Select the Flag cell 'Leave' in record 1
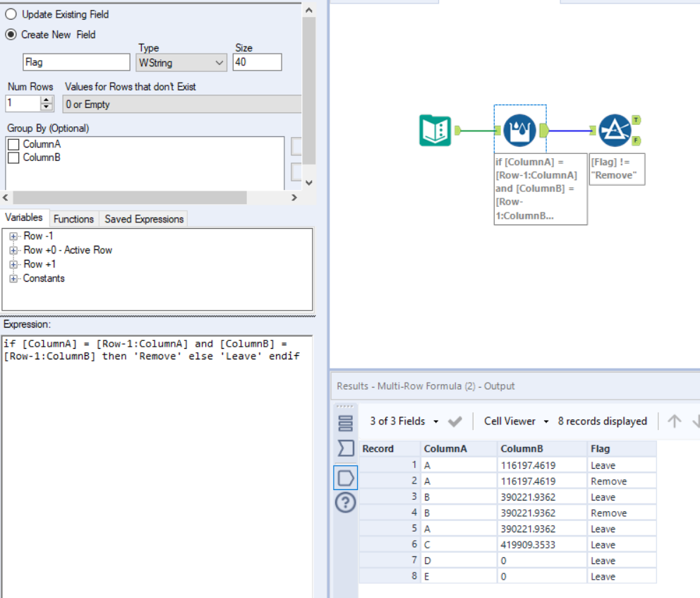700x598 pixels. tap(622, 465)
